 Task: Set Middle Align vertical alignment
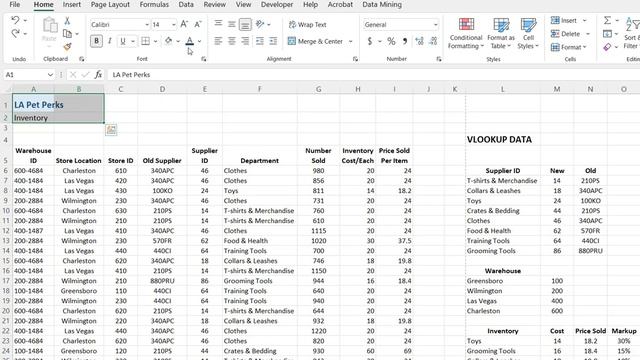[x=231, y=24]
